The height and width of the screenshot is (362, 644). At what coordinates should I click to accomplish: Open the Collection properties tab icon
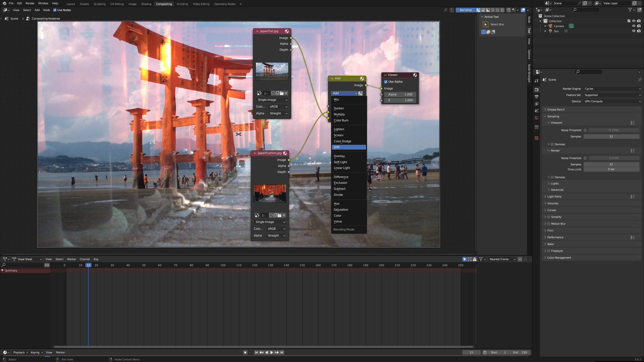coord(536,127)
